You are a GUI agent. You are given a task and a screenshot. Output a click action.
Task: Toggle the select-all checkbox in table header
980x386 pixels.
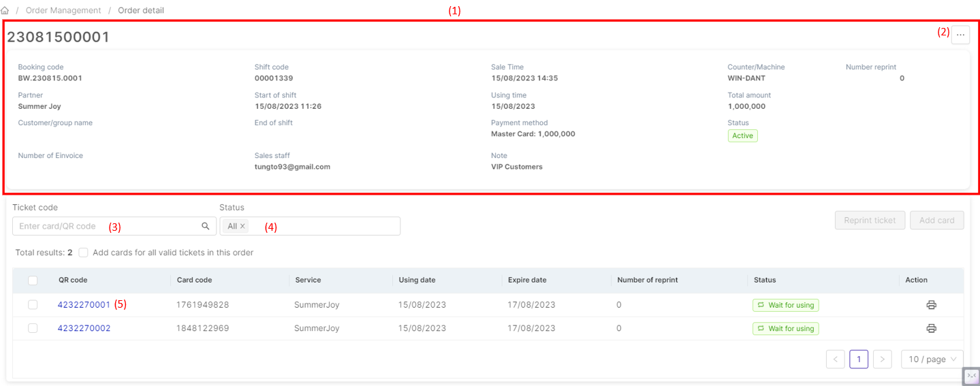33,280
